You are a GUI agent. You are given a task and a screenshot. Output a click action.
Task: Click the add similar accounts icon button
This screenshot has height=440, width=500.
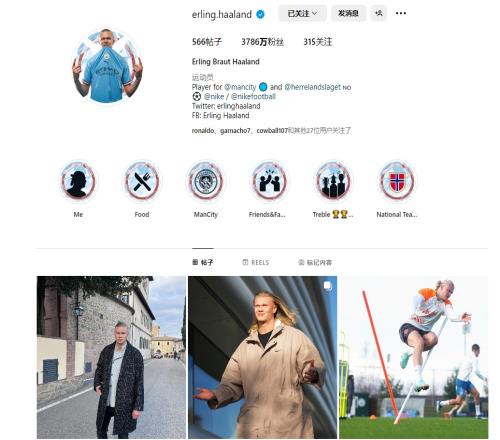click(379, 13)
